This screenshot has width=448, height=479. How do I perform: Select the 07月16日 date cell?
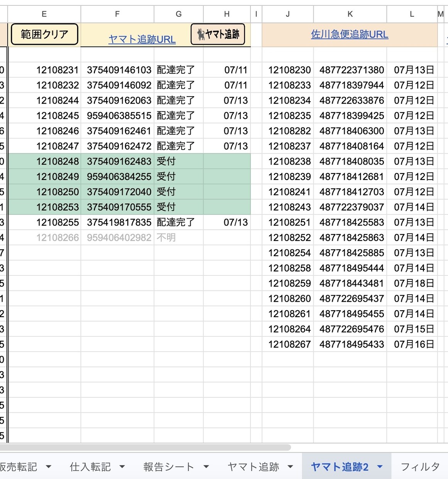[412, 344]
